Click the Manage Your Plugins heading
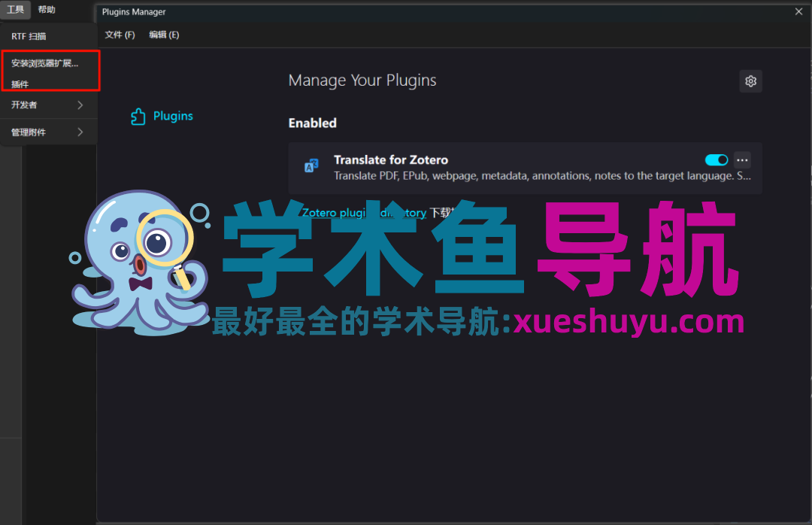This screenshot has width=812, height=525. [362, 80]
